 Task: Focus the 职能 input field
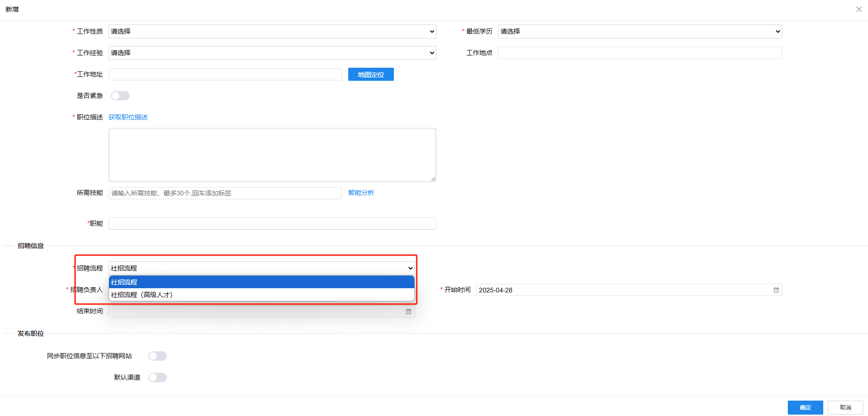pos(272,223)
